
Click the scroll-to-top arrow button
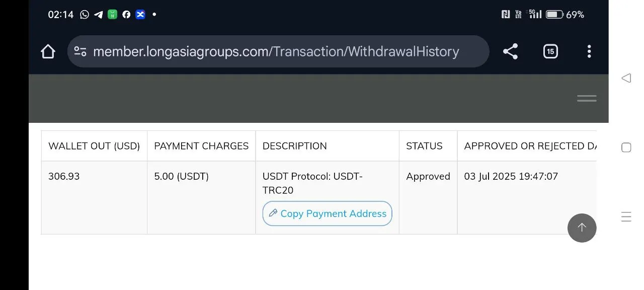[582, 228]
